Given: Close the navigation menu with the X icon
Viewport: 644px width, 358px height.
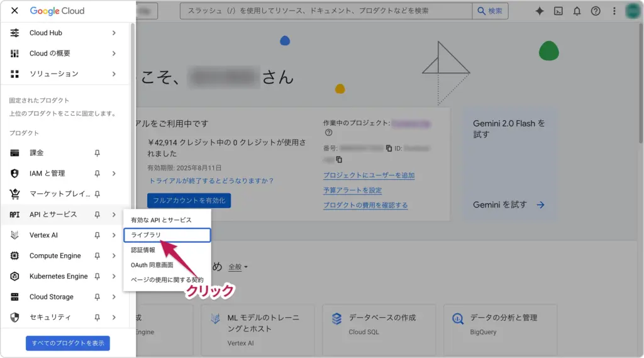Looking at the screenshot, I should click(14, 11).
